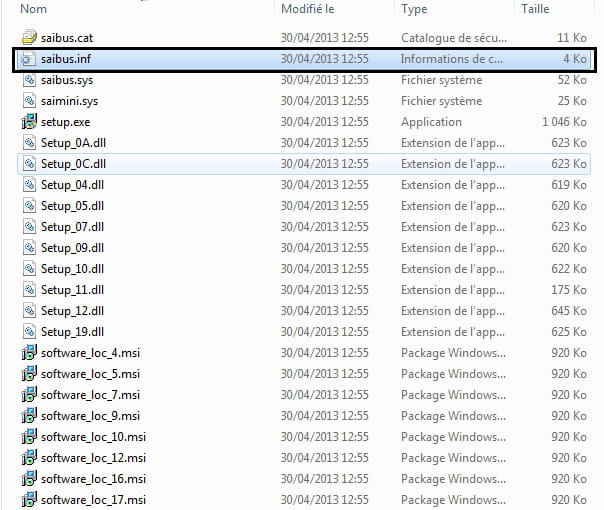Click the 11 Ko size of saibus.cat

[x=572, y=38]
